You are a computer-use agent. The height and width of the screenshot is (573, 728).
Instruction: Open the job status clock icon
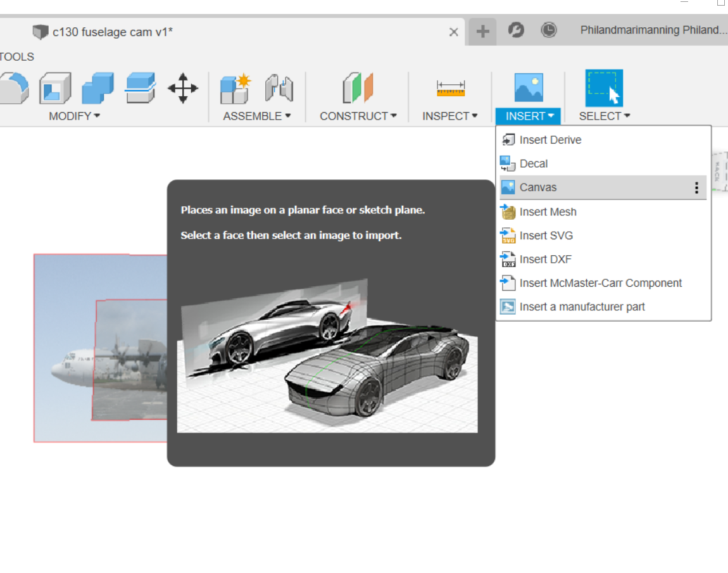click(548, 30)
